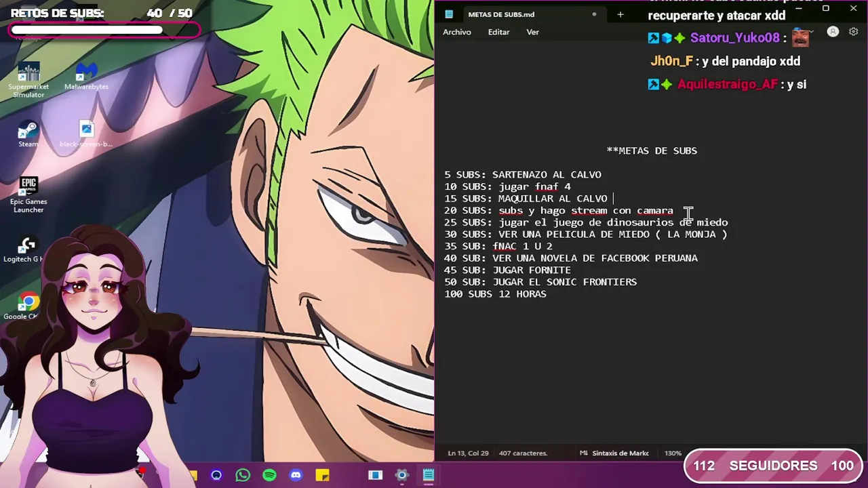
Task: Click the Settings gear on the taskbar
Action: [x=402, y=475]
